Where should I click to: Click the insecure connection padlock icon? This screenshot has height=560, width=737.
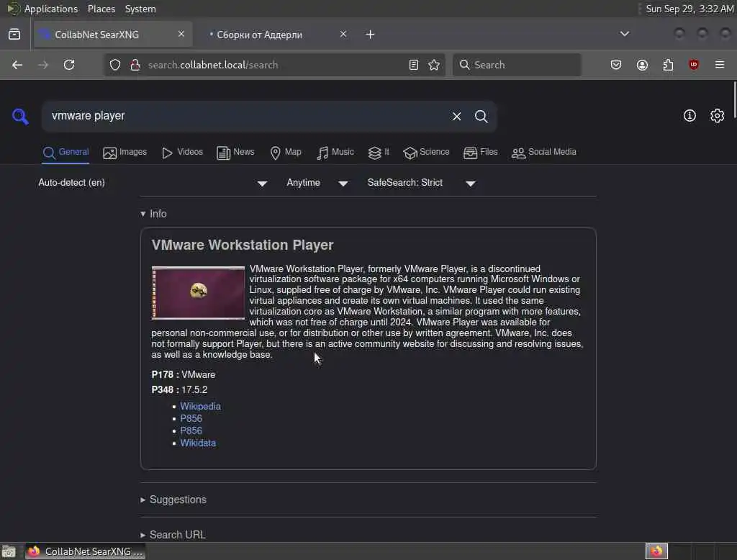click(135, 65)
